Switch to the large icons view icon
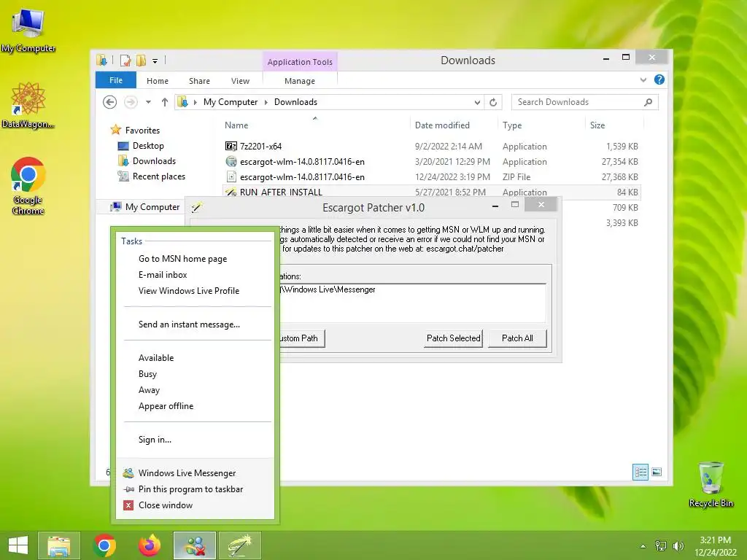The image size is (747, 560). point(657,472)
